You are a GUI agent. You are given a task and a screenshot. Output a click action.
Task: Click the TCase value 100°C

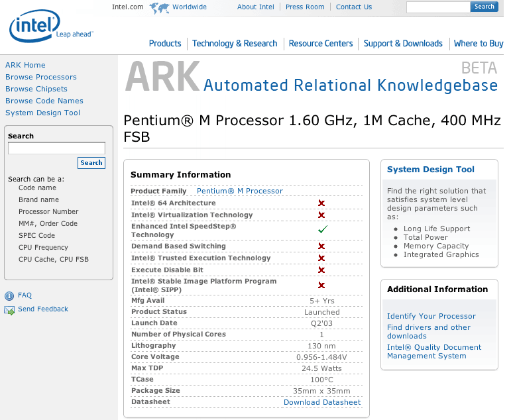pyautogui.click(x=321, y=380)
